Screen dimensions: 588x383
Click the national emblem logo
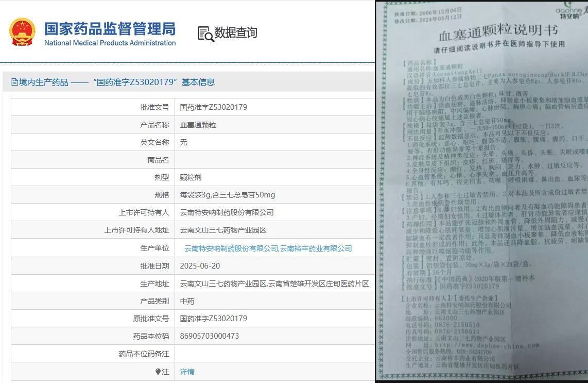pyautogui.click(x=23, y=32)
